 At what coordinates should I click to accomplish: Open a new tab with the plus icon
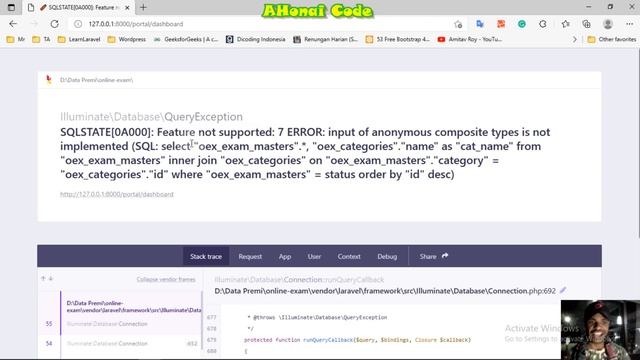(x=143, y=7)
